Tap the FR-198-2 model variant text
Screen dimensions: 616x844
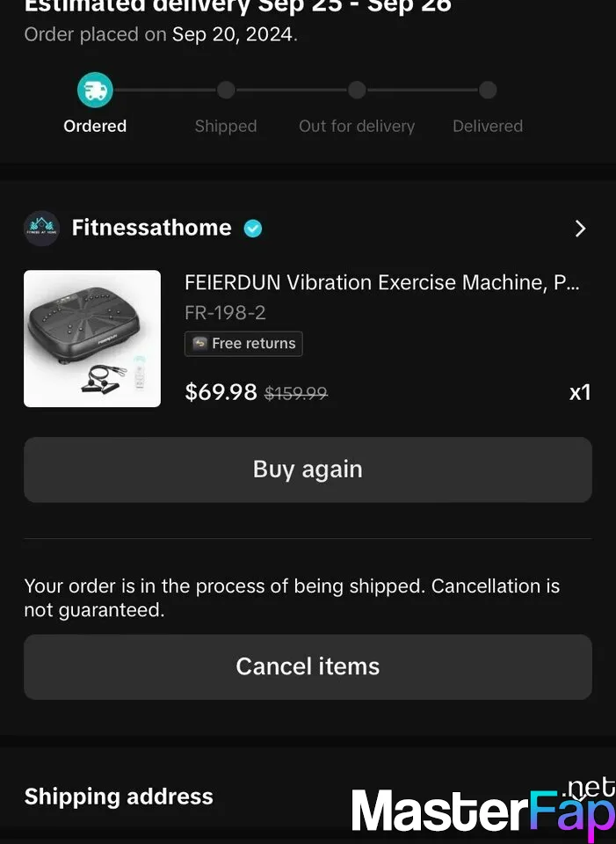226,313
